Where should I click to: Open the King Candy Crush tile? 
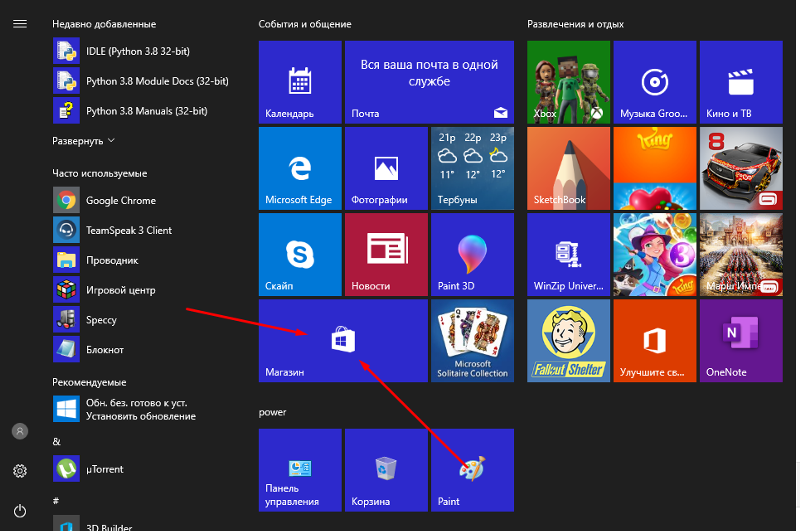655,168
